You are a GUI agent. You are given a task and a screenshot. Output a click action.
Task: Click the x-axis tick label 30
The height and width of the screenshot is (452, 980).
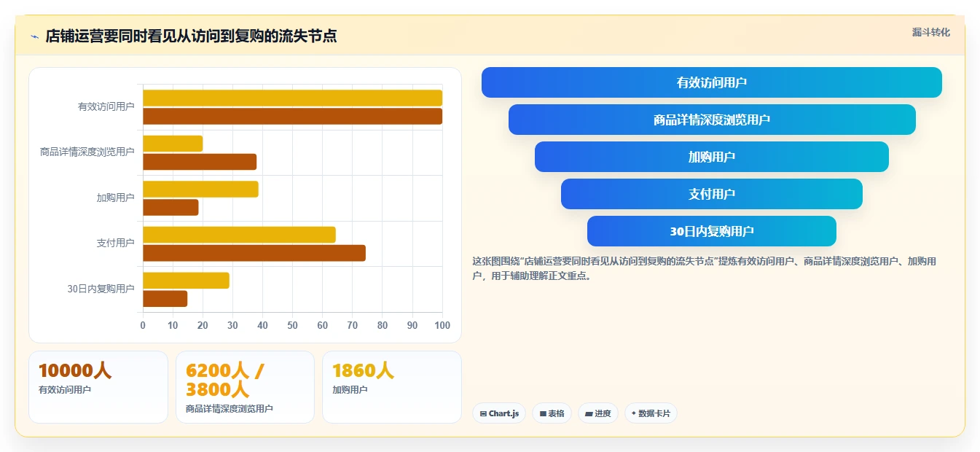(x=232, y=325)
